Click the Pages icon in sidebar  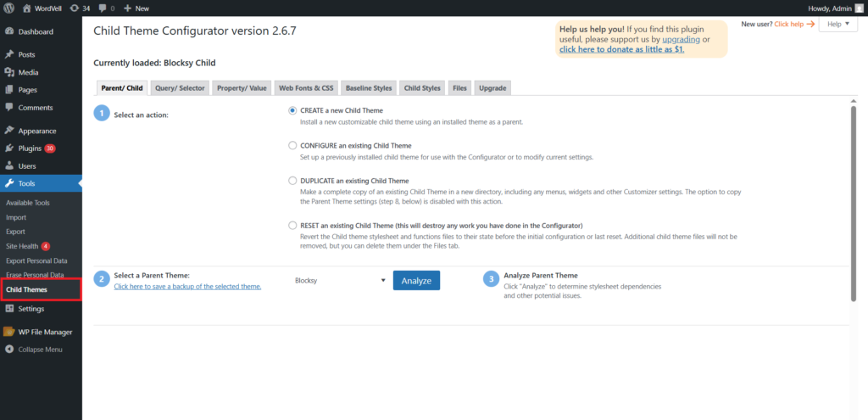(x=9, y=90)
